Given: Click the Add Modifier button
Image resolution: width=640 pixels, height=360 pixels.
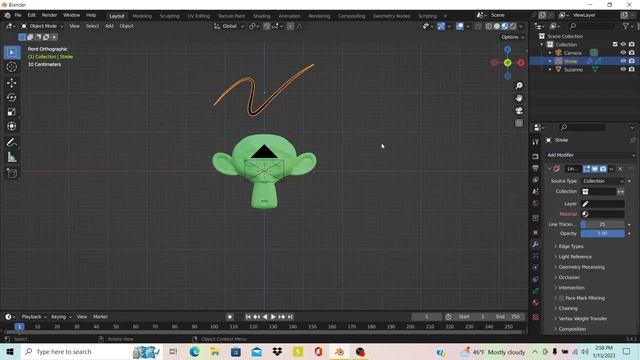Looking at the screenshot, I should pos(590,155).
